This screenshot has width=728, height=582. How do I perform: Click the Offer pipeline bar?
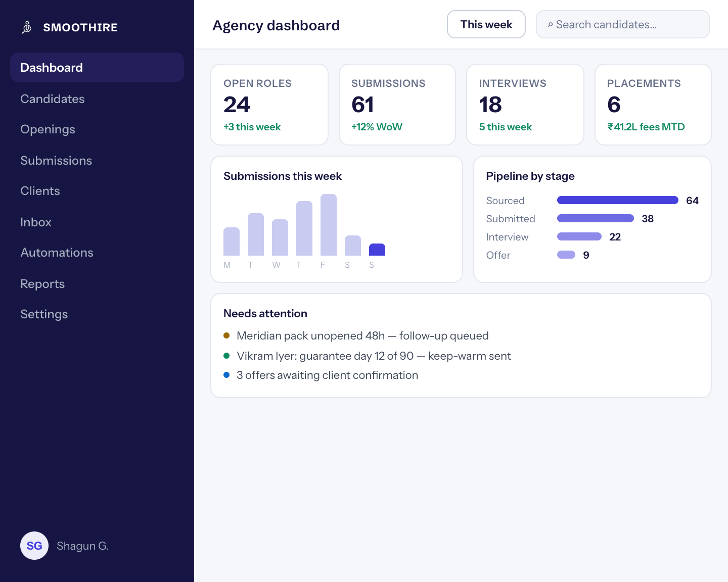click(566, 255)
